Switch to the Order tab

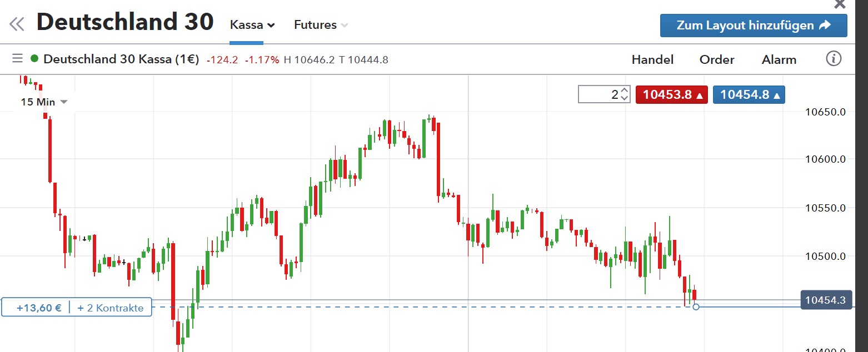(717, 59)
